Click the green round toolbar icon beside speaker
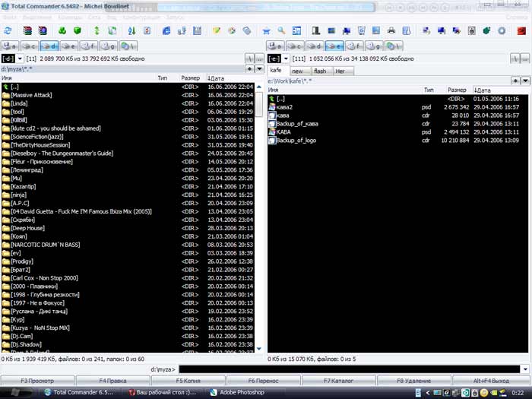The width and height of the screenshot is (532, 399). [x=486, y=31]
